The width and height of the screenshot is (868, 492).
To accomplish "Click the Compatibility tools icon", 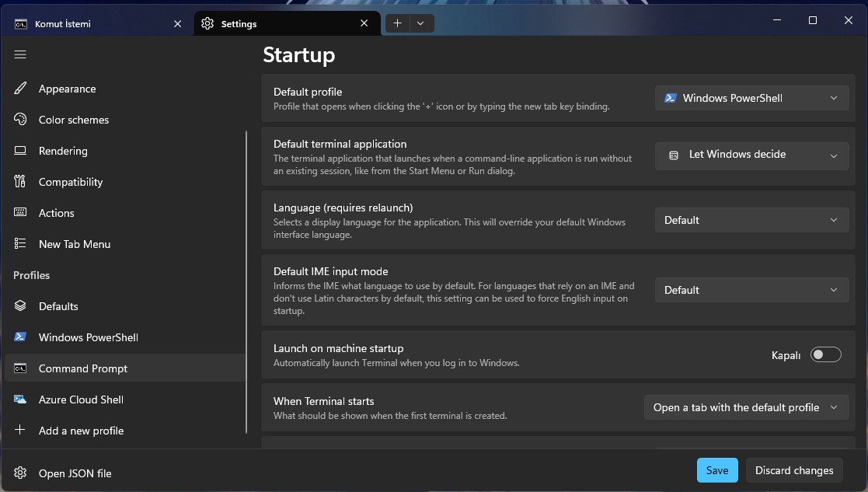I will tap(20, 182).
